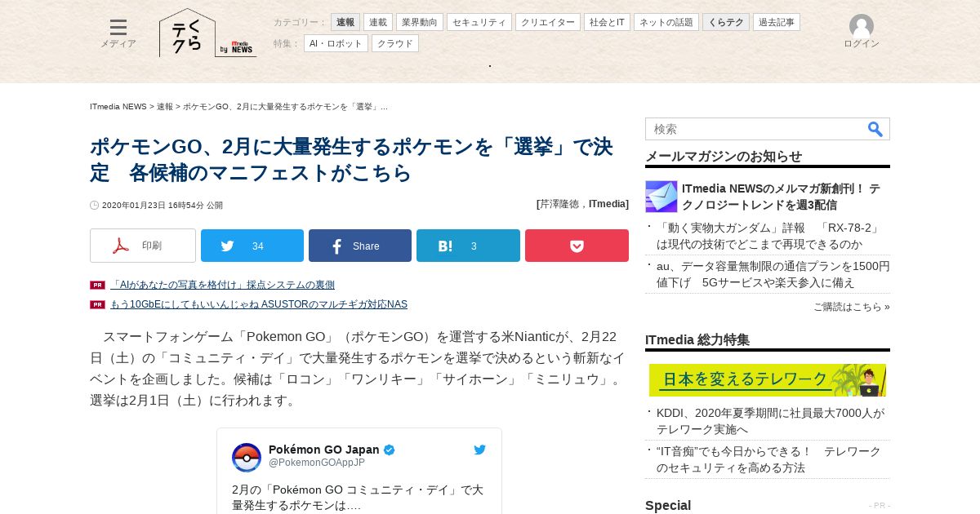Open the AI・ロボット special feature
This screenshot has width=980, height=514.
[x=336, y=43]
